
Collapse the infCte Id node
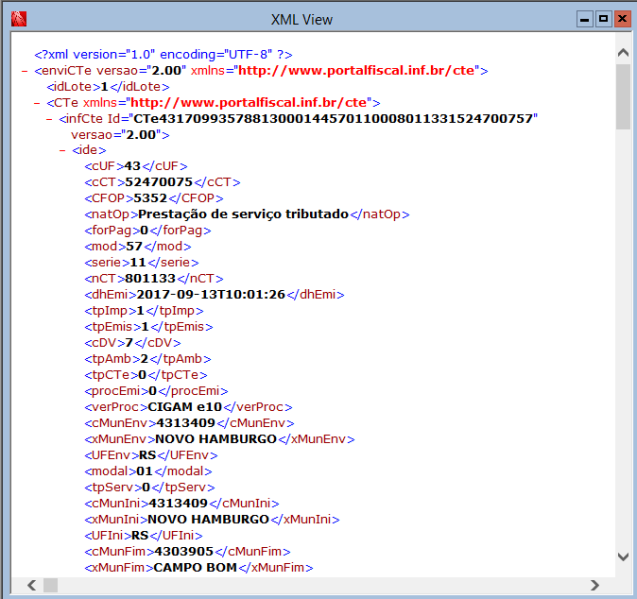[x=49, y=119]
